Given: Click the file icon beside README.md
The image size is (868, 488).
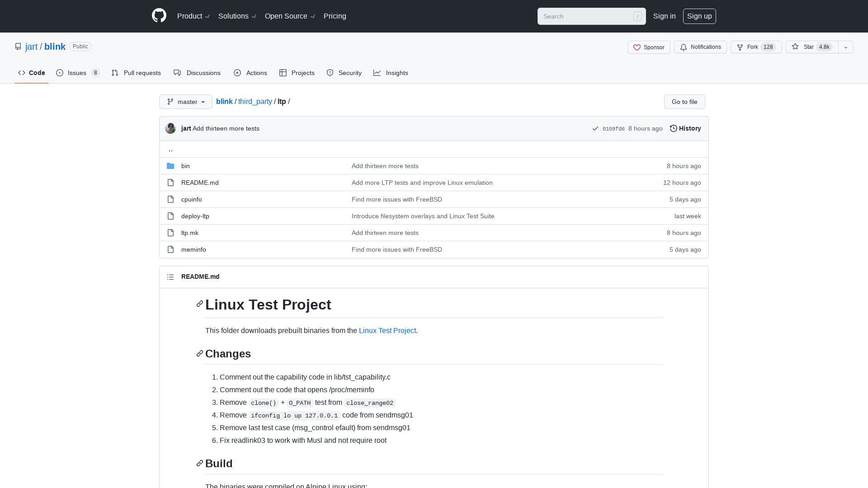Looking at the screenshot, I should 170,183.
